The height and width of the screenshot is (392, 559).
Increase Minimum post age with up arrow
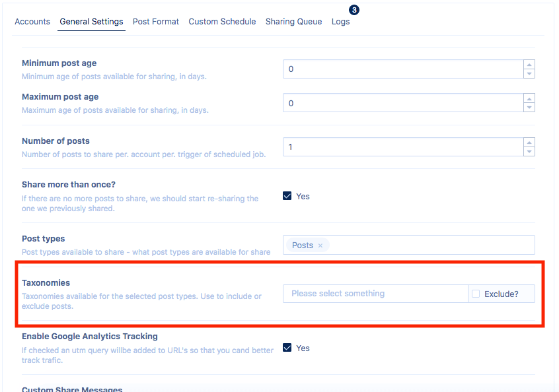(529, 65)
